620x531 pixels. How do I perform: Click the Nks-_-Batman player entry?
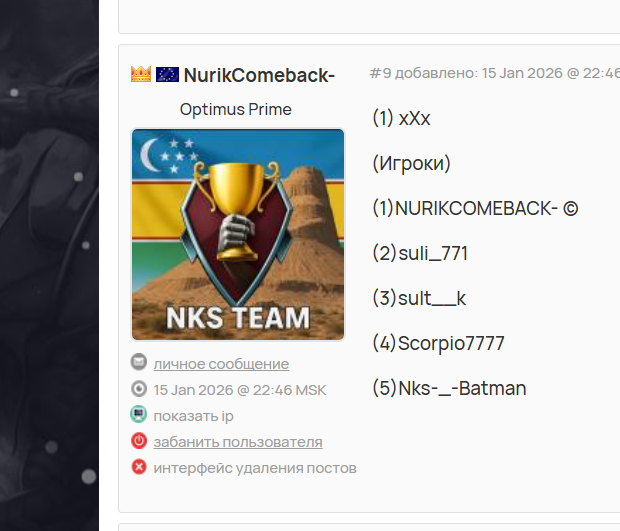[x=450, y=388]
